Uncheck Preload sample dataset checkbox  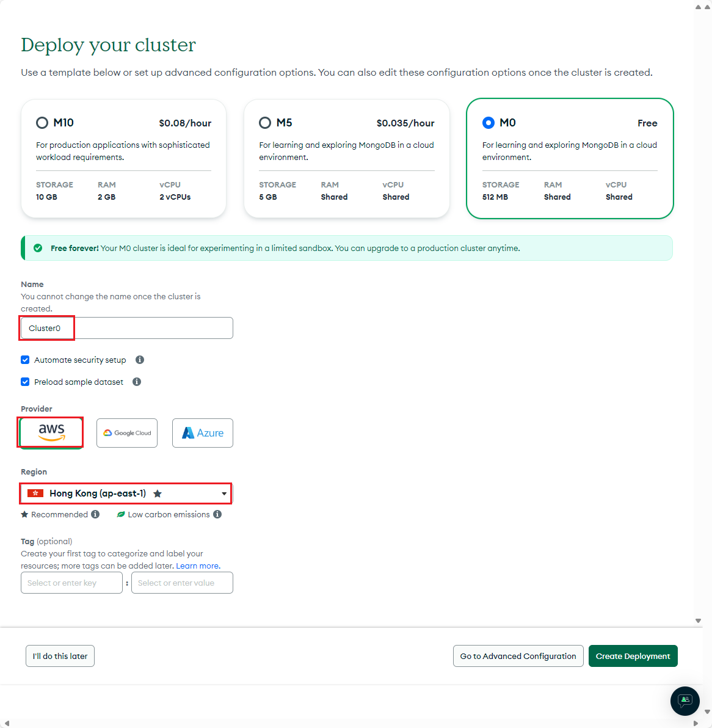pos(25,382)
